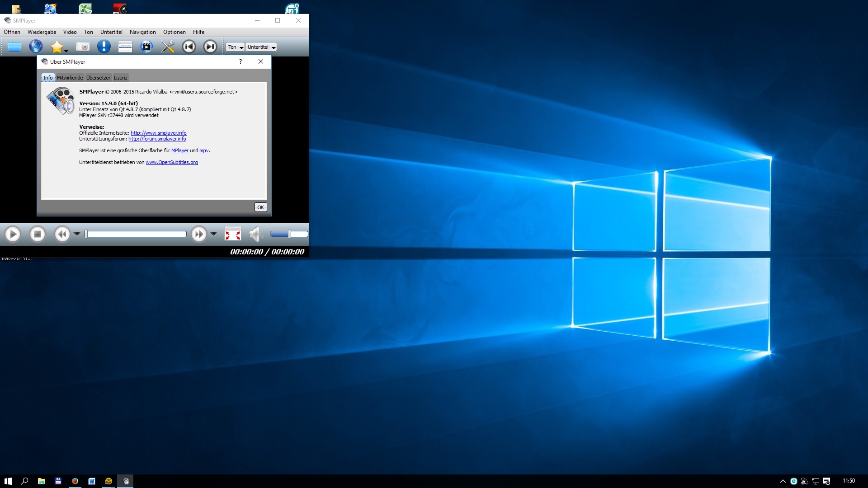The height and width of the screenshot is (488, 868).
Task: Follow the mpv hyperlink
Action: [204, 150]
